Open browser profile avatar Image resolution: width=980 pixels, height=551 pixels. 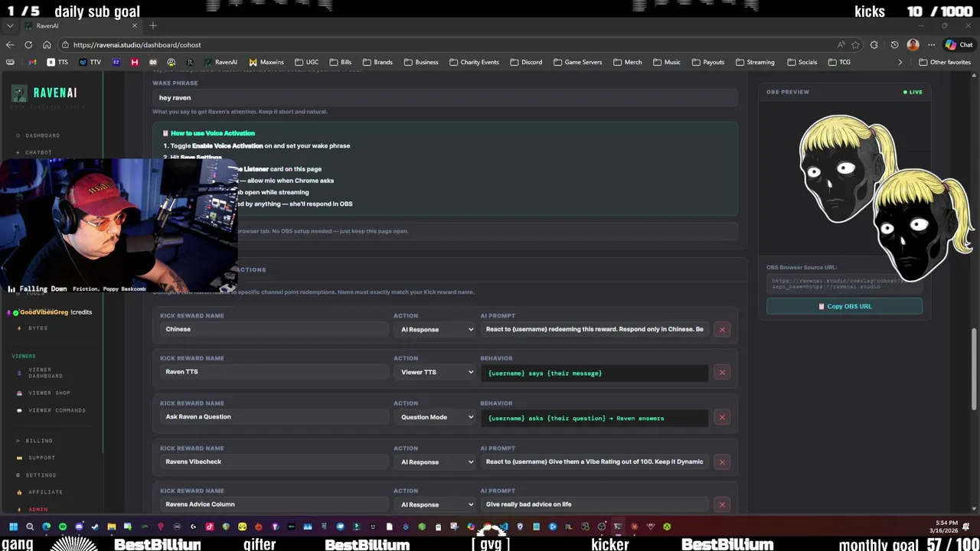click(913, 45)
